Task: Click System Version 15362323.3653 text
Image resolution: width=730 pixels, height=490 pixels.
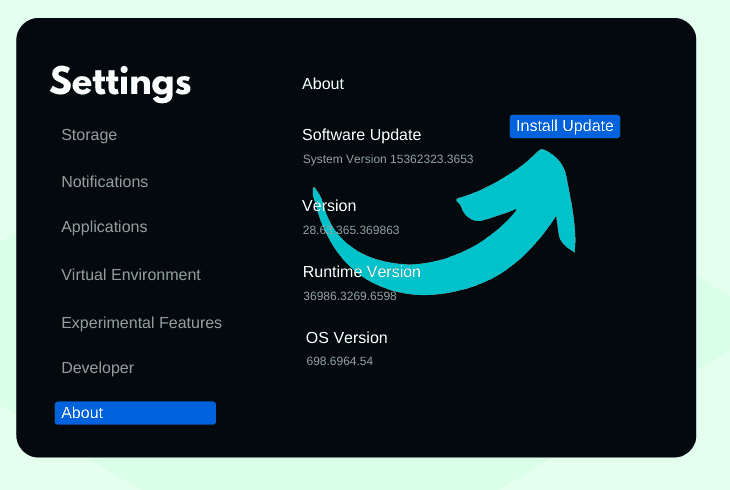Action: 388,159
